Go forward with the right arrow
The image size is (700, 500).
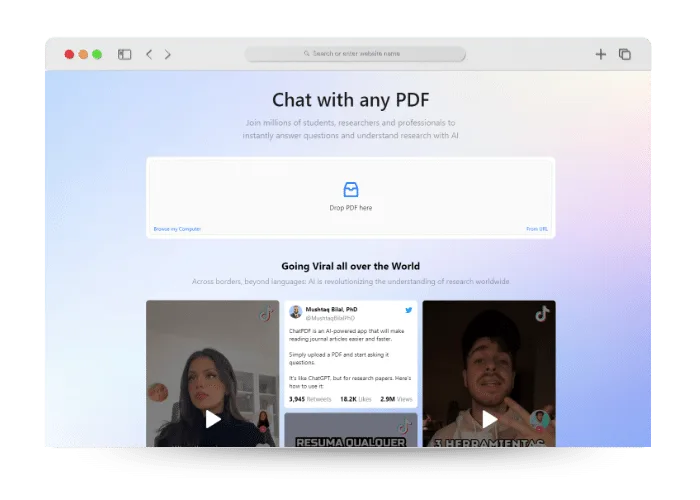(x=168, y=54)
